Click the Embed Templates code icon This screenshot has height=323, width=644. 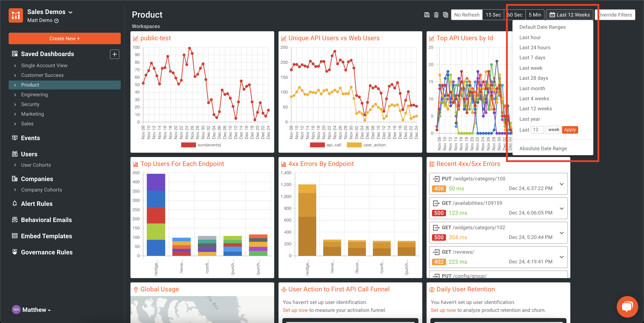tap(15, 236)
